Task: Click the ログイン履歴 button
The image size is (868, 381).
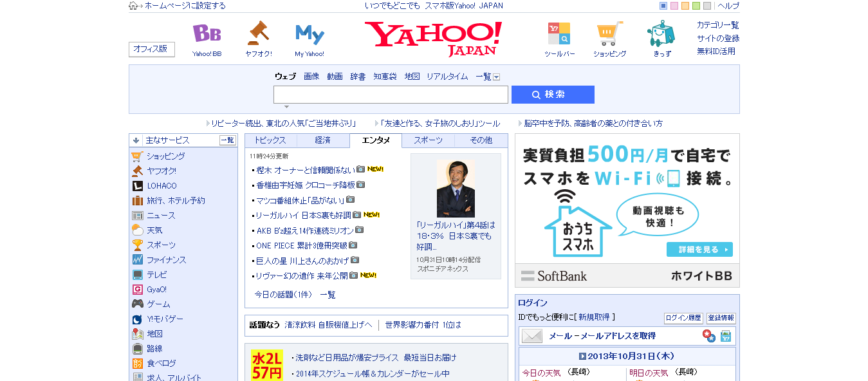Action: (x=683, y=318)
